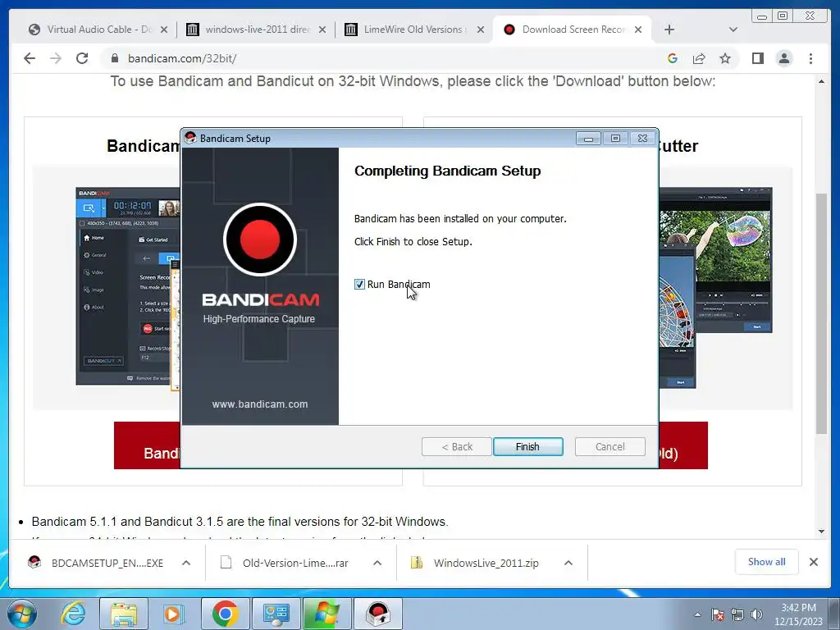Open the Windows flag taskbar item
This screenshot has width=840, height=630.
tap(326, 614)
